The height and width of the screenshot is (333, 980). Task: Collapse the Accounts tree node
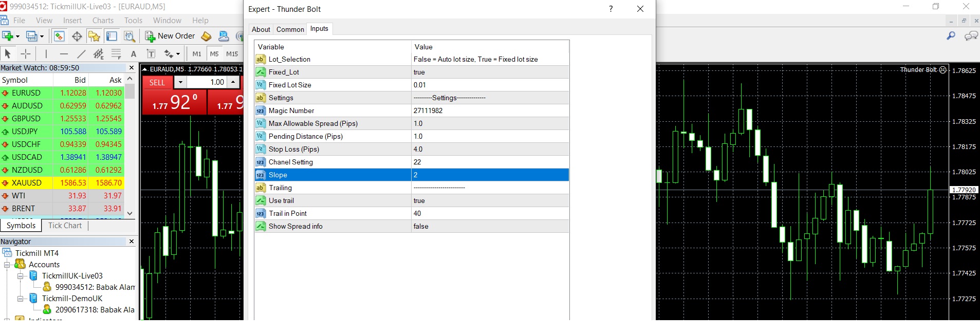pyautogui.click(x=7, y=265)
